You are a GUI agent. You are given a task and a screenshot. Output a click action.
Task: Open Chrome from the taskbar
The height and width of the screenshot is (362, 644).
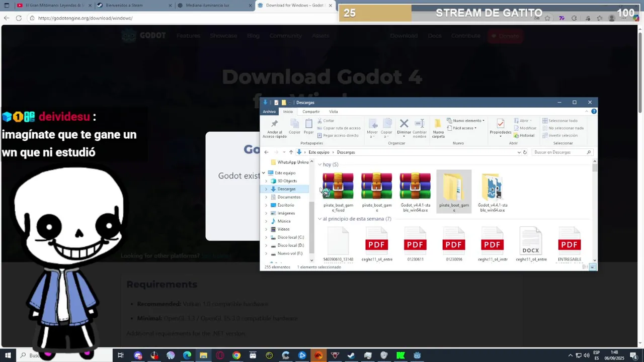[236, 355]
